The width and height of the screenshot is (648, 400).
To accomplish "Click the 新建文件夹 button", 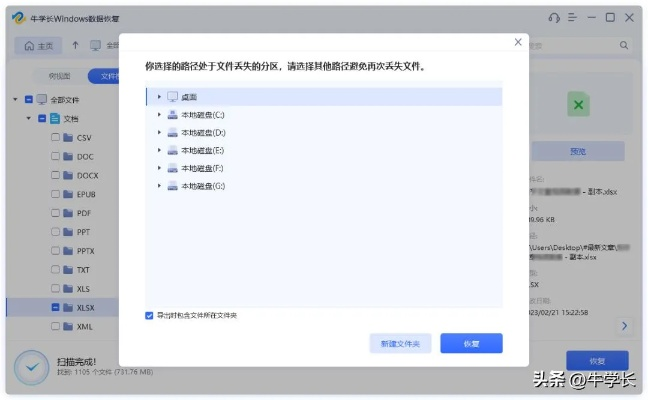I will tap(400, 344).
